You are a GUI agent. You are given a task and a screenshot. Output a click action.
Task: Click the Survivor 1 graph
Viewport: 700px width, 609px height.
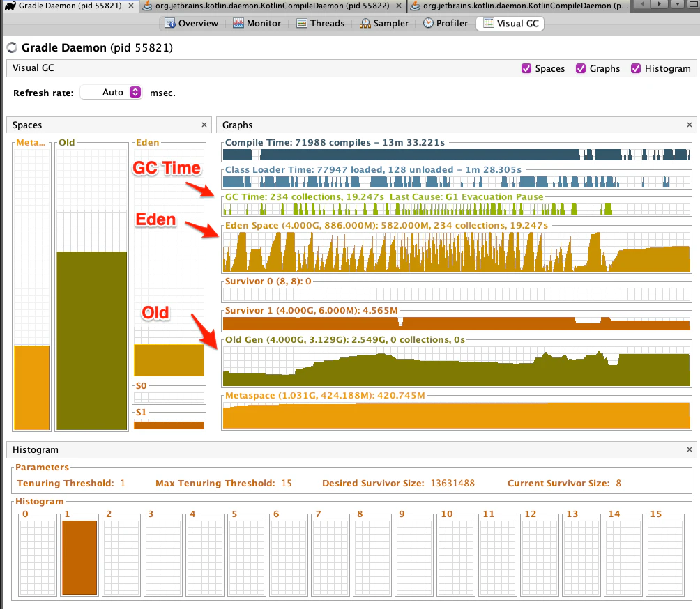457,323
